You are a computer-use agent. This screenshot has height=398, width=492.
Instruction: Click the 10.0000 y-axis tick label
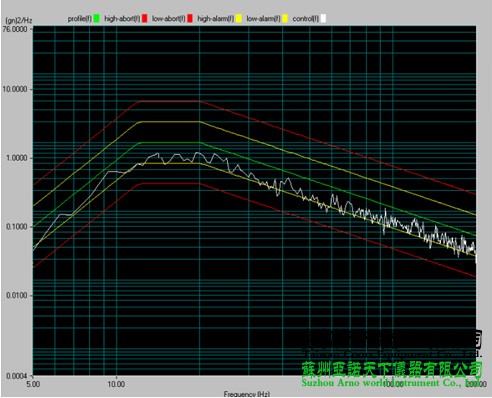(x=15, y=89)
